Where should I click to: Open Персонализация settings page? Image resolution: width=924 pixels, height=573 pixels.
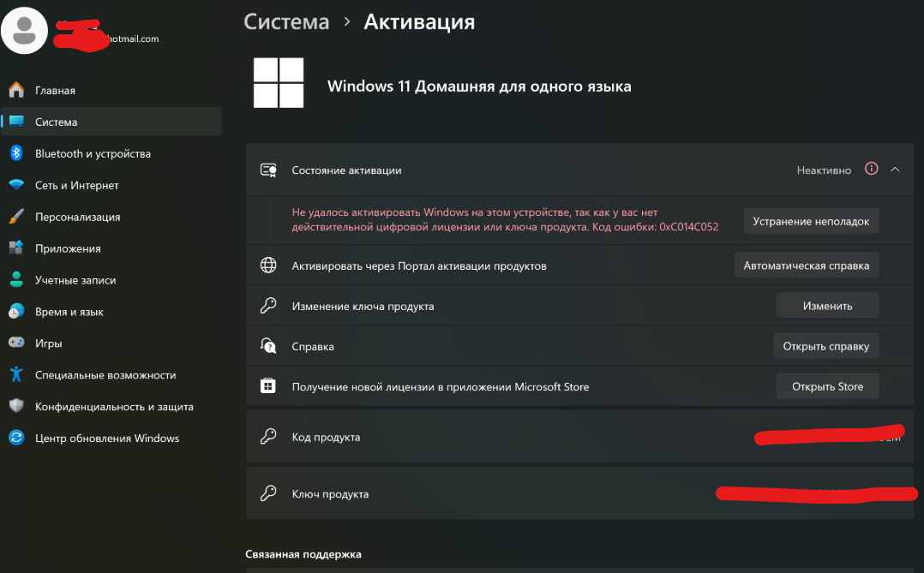tap(111, 217)
